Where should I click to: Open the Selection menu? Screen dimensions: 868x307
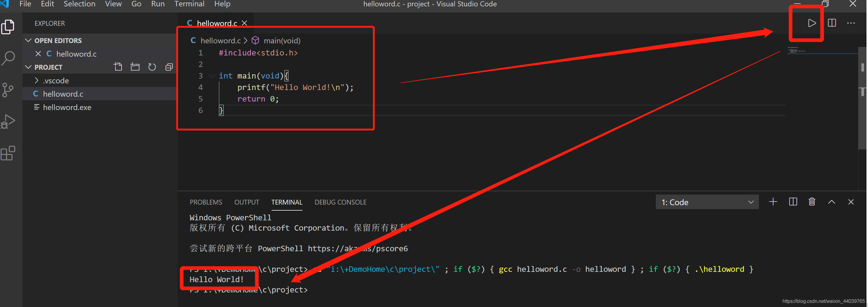coord(79,4)
